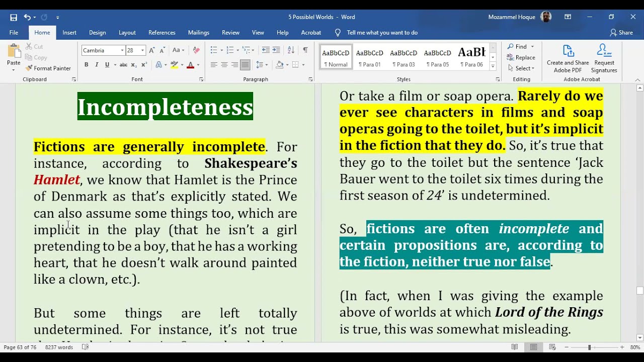The image size is (644, 362).
Task: Click the Redo icon in title bar
Action: [x=44, y=17]
